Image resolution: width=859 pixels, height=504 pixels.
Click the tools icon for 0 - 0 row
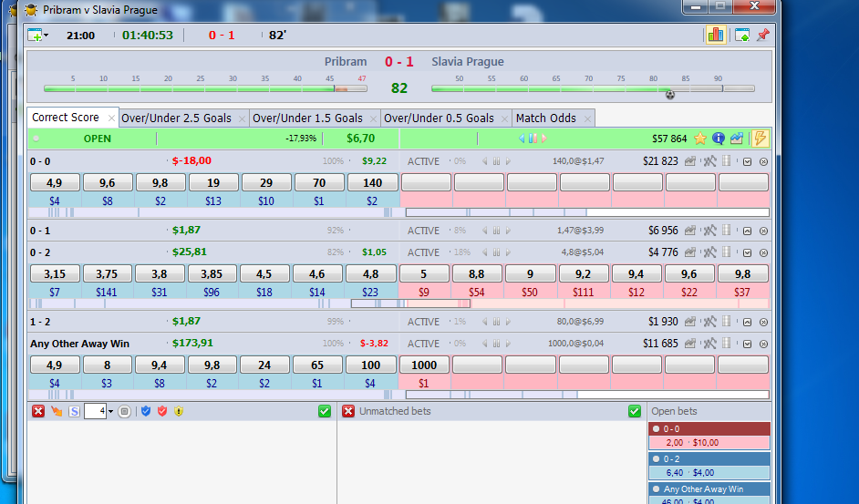(709, 161)
